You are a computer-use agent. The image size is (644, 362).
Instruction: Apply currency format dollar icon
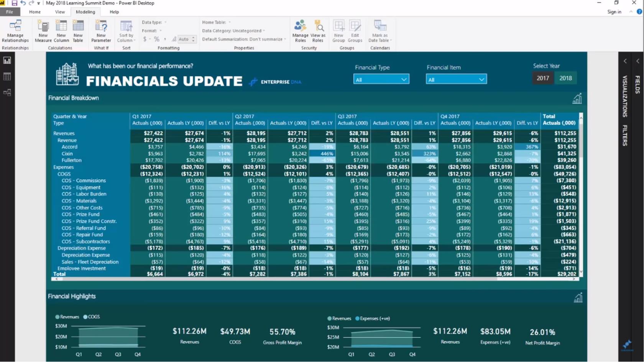pyautogui.click(x=145, y=39)
